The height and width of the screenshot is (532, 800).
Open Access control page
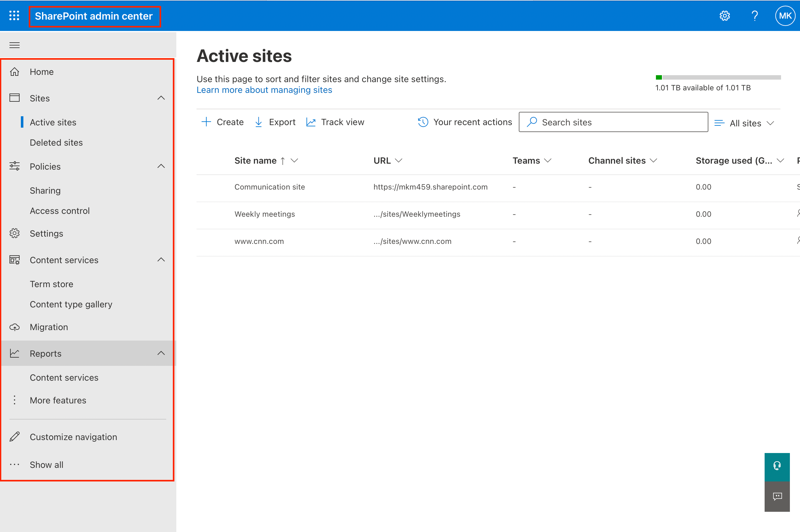tap(60, 211)
